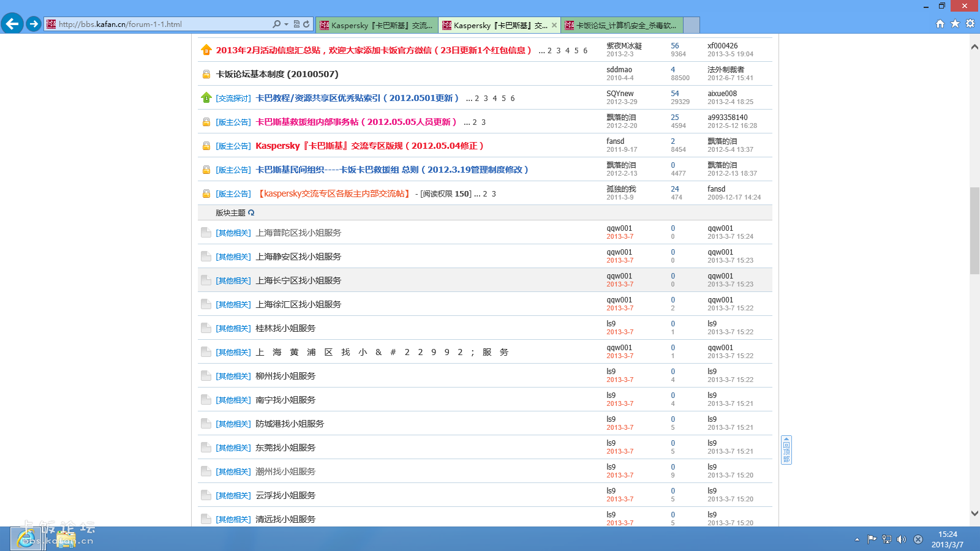Refresh the page with the reload icon
Viewport: 980px width, 551px height.
pyautogui.click(x=306, y=24)
